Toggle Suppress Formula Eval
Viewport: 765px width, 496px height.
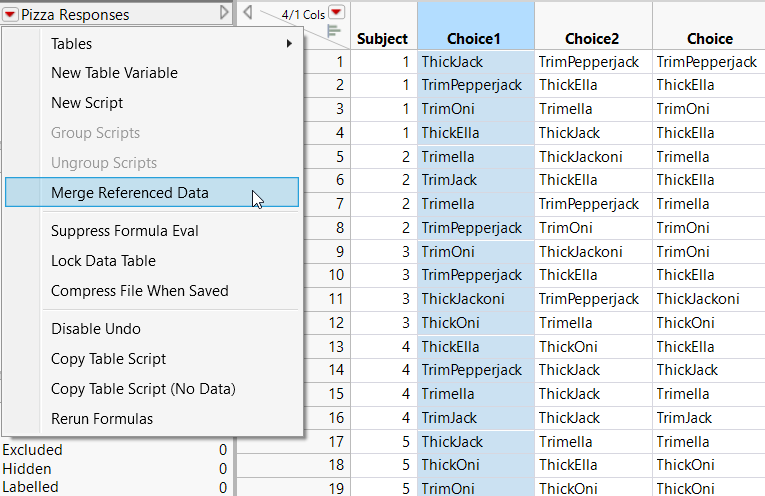pos(125,231)
